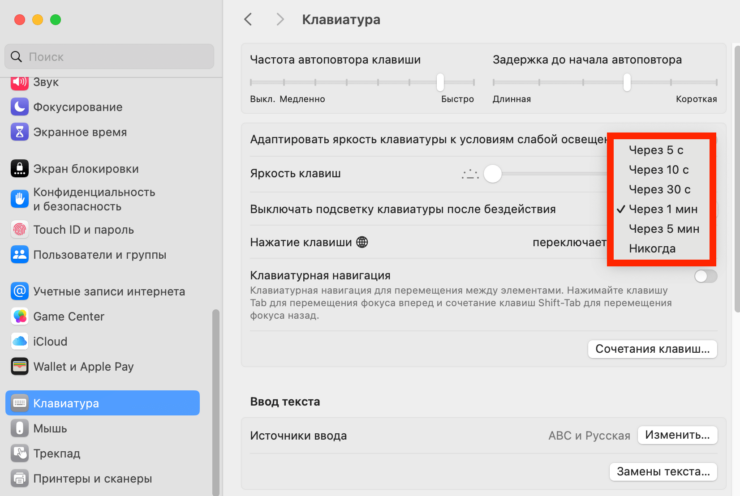Viewport: 740px width, 496px height.
Task: Click the sidebar scrollbar
Action: click(216, 401)
